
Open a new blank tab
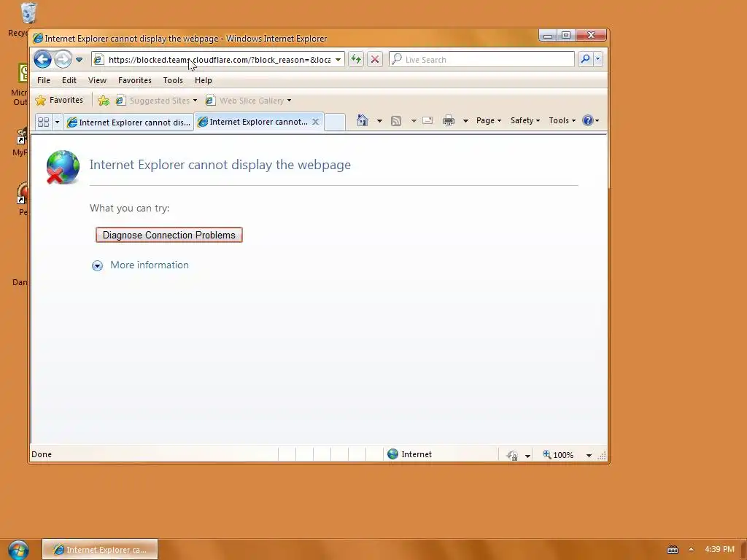[335, 122]
